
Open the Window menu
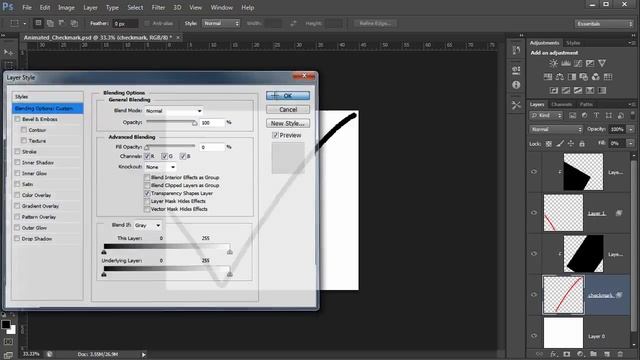pyautogui.click(x=222, y=7)
